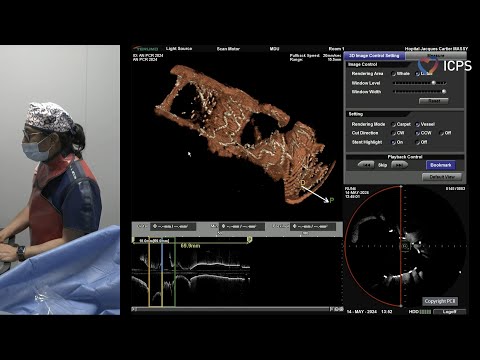480x360 pixels.
Task: Click the left end handle of length bracket
Action: pos(133,239)
